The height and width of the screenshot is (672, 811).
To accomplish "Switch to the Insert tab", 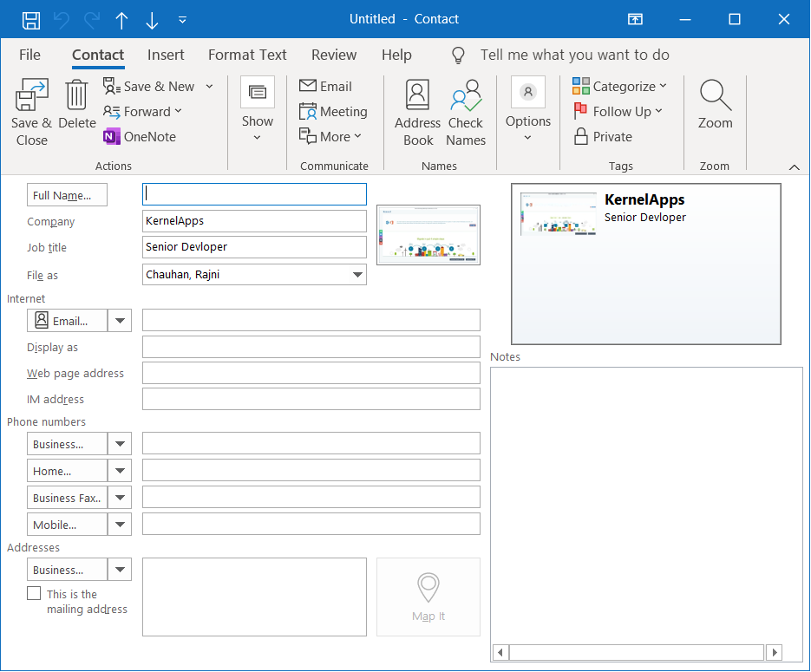I will (x=166, y=55).
